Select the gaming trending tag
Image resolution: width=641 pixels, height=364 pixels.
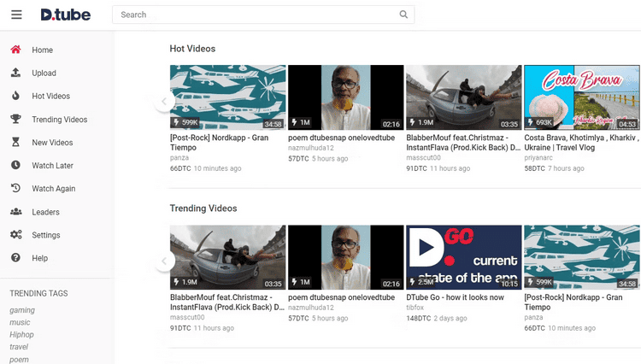click(22, 310)
